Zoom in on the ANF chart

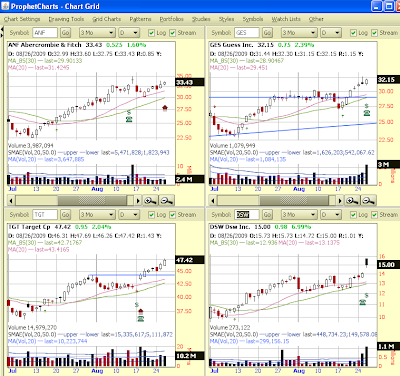[x=150, y=201]
